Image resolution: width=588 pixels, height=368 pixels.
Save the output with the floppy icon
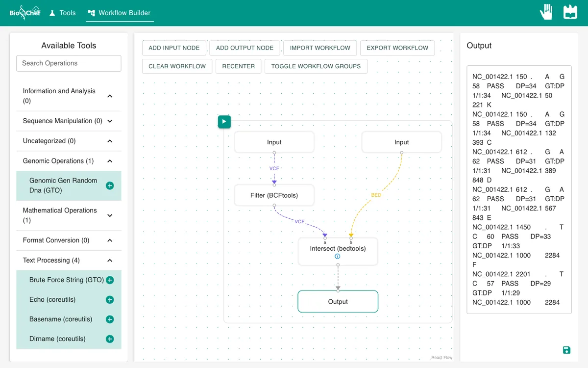tap(566, 350)
